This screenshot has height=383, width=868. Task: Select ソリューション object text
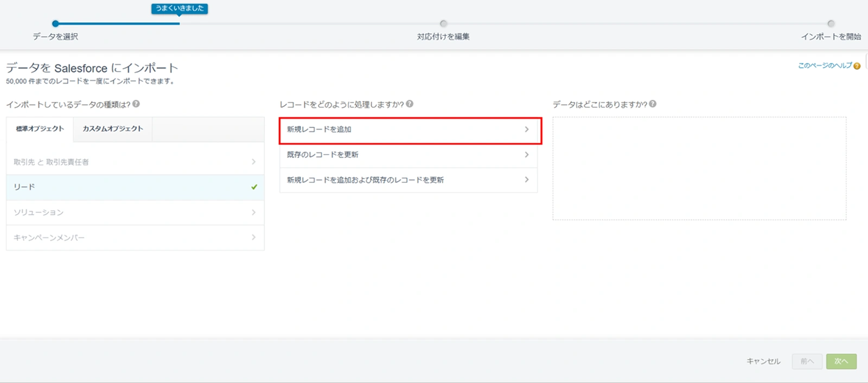[39, 213]
